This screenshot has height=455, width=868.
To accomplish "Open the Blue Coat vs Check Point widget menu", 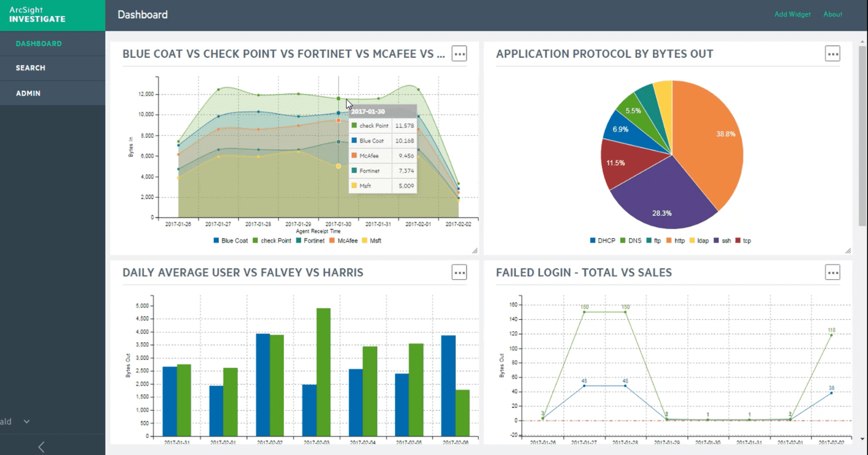I will (459, 54).
